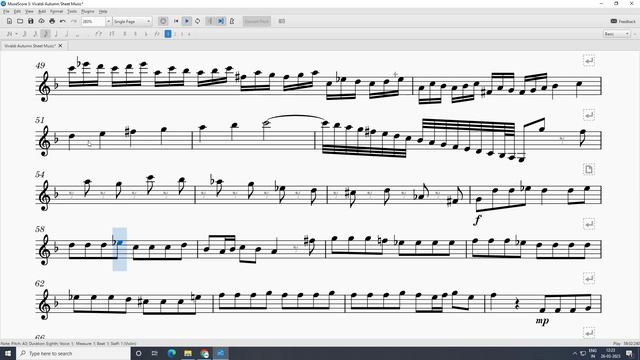Toggle the Concert Pitch button
The image size is (640, 360).
257,21
